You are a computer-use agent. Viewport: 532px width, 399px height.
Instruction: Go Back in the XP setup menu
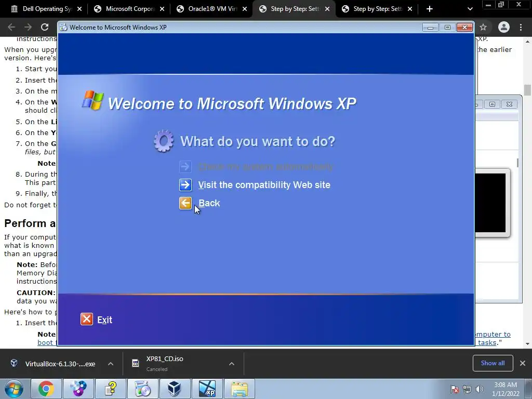click(x=209, y=203)
